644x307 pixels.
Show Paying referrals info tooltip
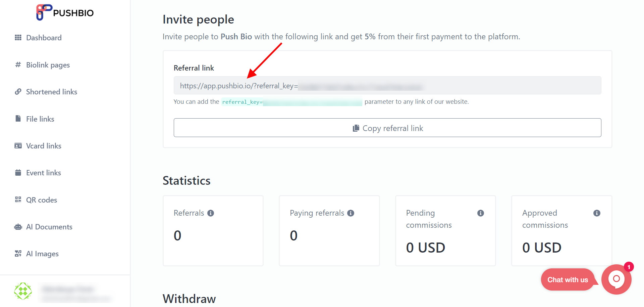tap(351, 213)
